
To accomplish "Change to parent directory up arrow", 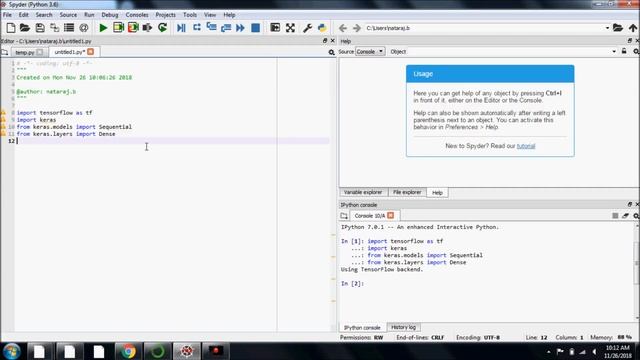I will point(633,28).
